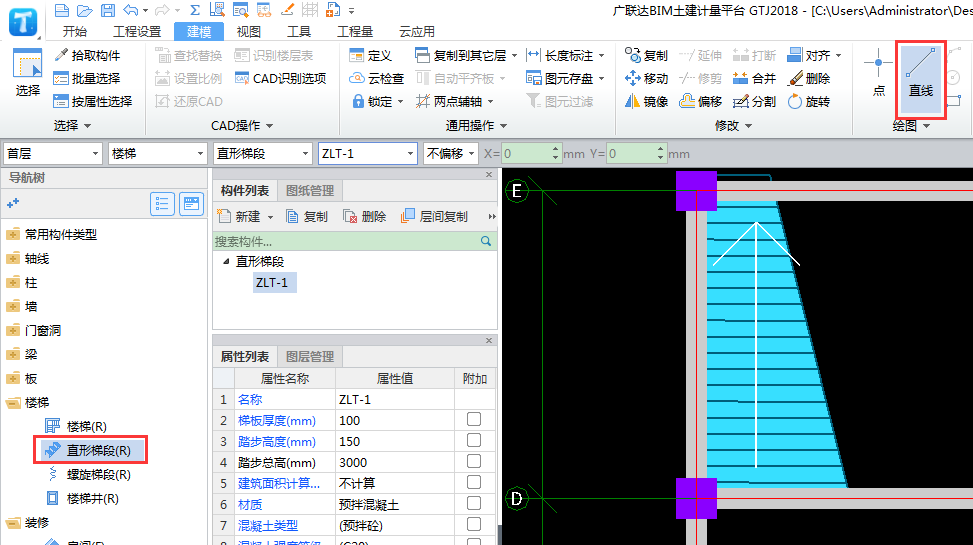Select the 点 point drawing tool

(879, 73)
